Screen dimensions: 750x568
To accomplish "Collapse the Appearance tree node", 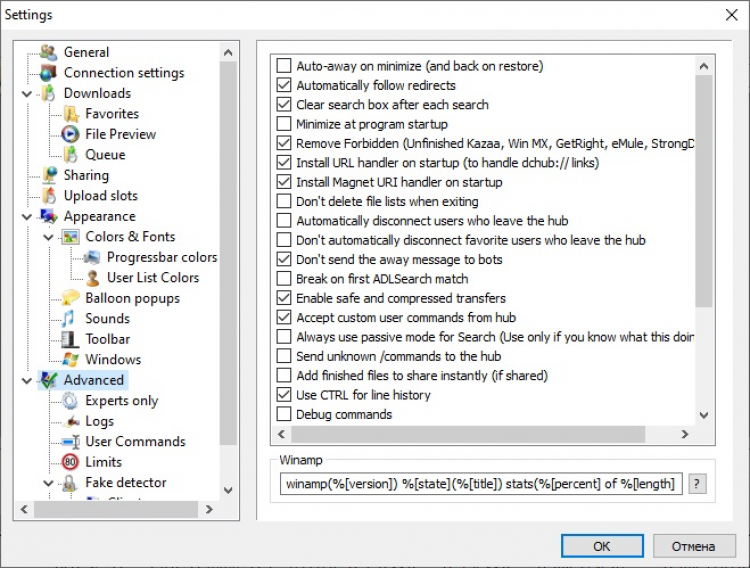I will coord(27,216).
